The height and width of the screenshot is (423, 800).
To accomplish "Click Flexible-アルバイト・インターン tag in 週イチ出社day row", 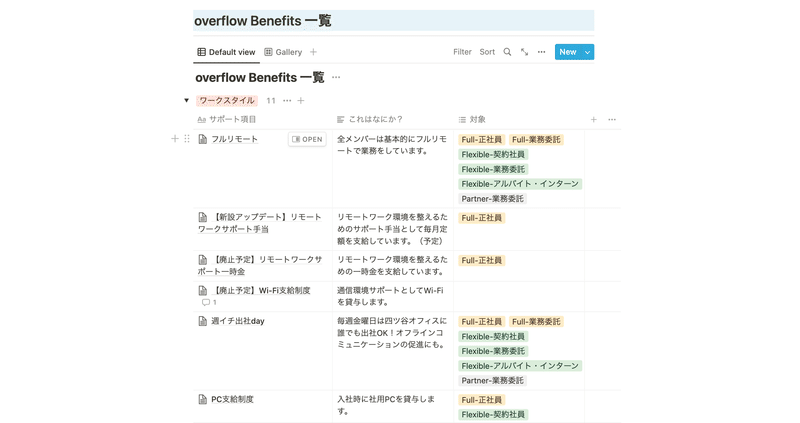I will coord(520,366).
